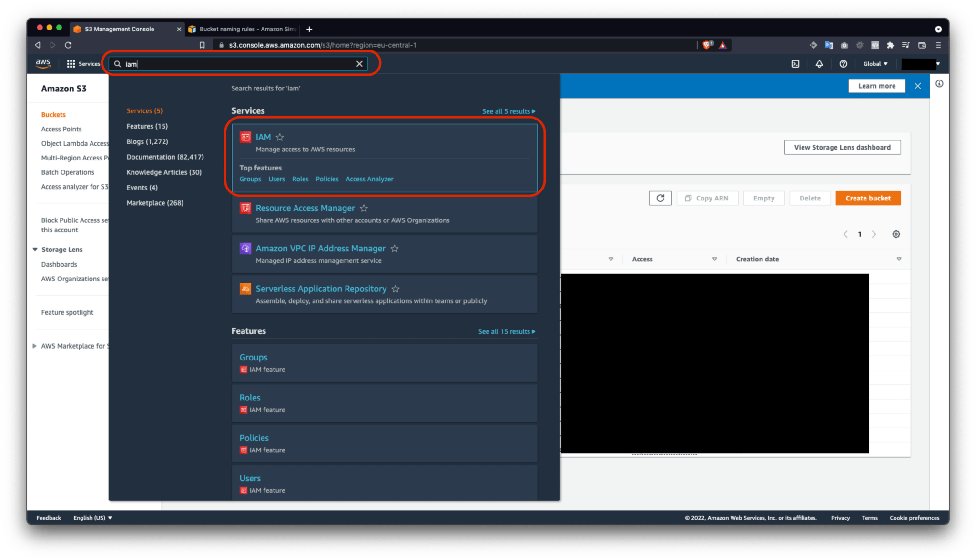
Task: Open the AWS CloudShell terminal icon
Action: pos(795,64)
